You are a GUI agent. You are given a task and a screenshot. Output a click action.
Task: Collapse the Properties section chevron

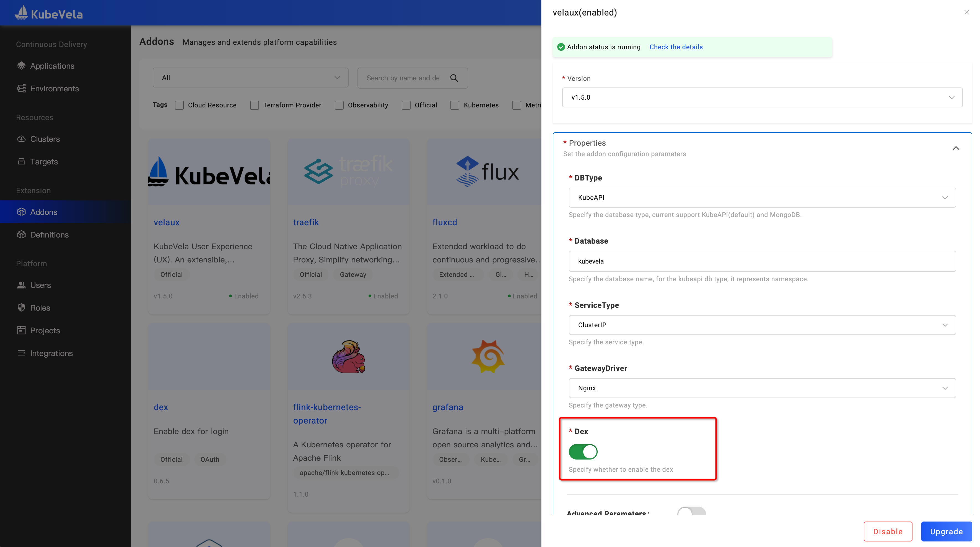coord(956,148)
